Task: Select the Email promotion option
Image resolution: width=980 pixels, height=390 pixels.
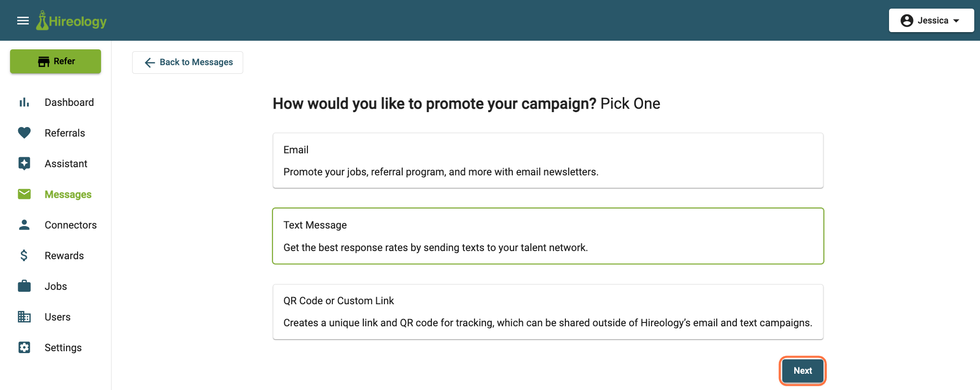Action: tap(548, 161)
